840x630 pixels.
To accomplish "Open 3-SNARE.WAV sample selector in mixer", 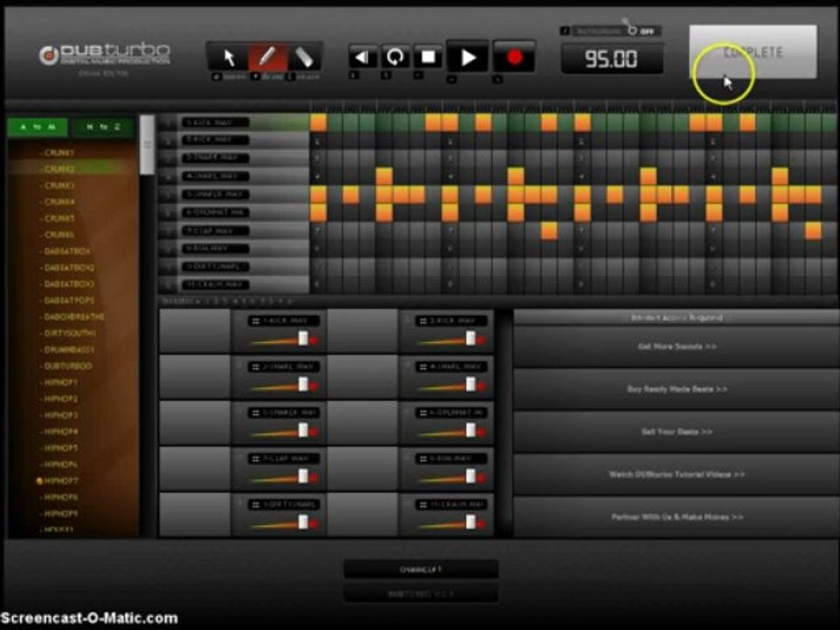I will [x=283, y=367].
